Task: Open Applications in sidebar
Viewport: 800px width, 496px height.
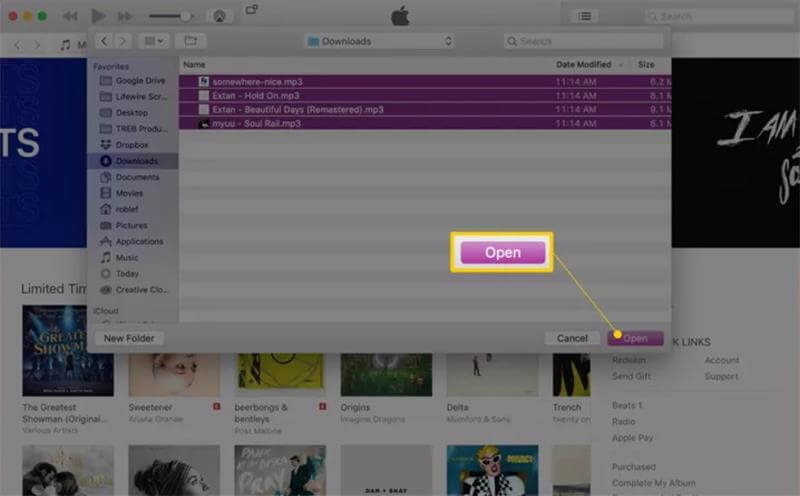Action: point(132,241)
